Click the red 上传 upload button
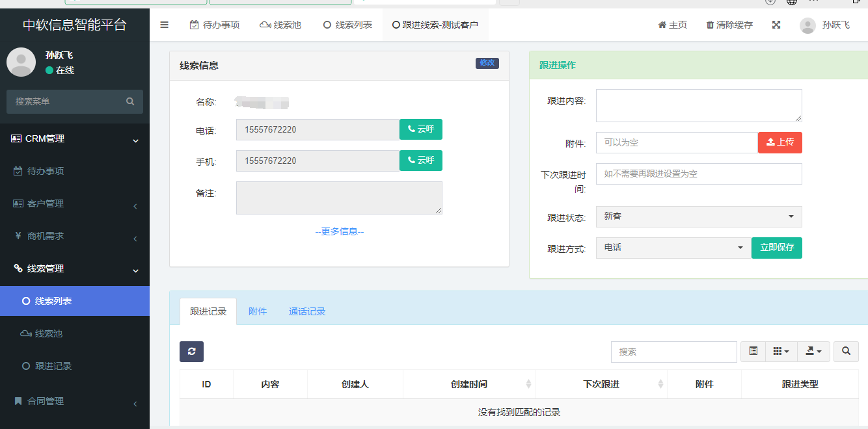Viewport: 868px width, 429px height. click(780, 142)
